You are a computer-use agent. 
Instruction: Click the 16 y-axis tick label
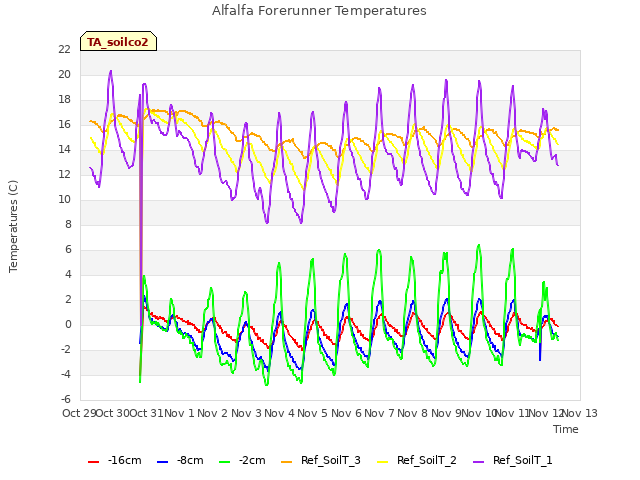64,124
